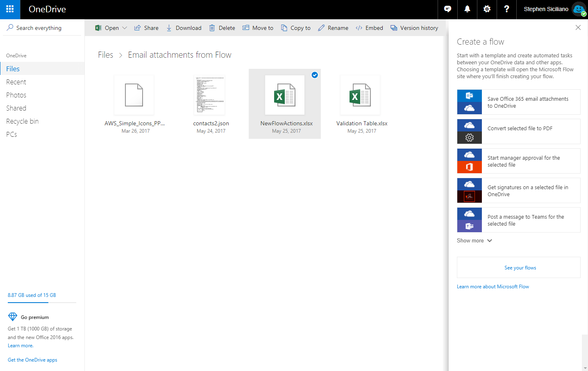
Task: Click the Teams icon for Post a message template
Action: click(470, 226)
